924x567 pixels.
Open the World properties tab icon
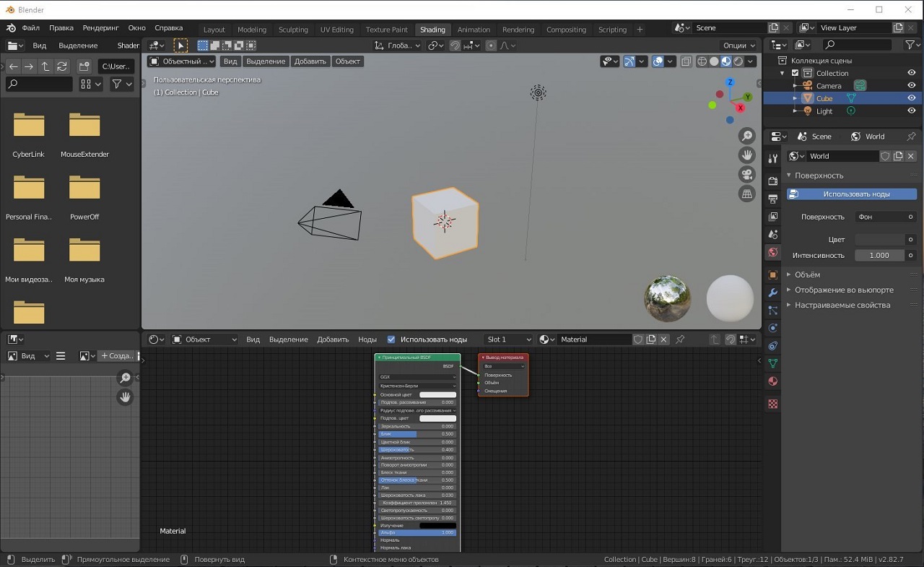[773, 252]
